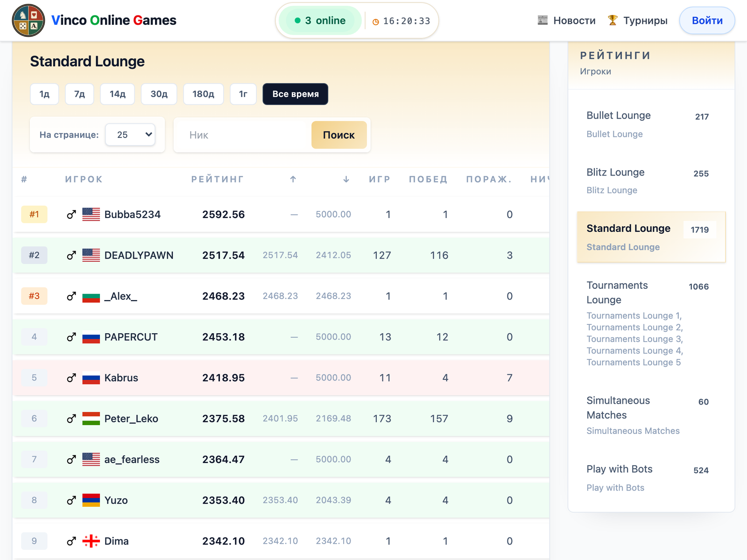The height and width of the screenshot is (560, 747).
Task: Click the #1 rank badge
Action: tap(34, 214)
